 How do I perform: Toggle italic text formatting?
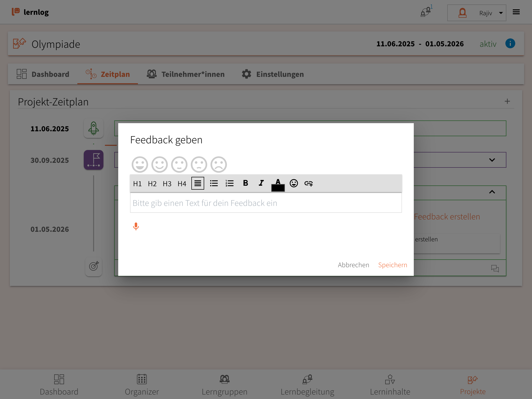(x=261, y=183)
